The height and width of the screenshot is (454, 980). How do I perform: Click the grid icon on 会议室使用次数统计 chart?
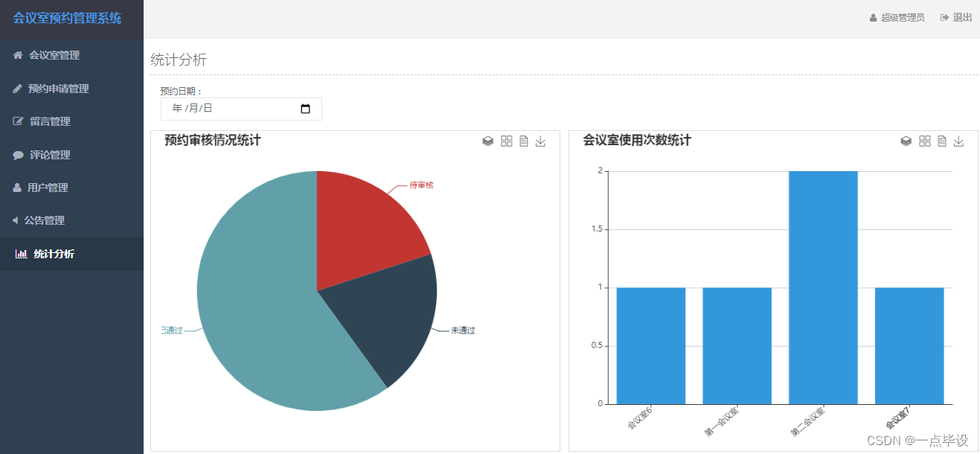(925, 141)
